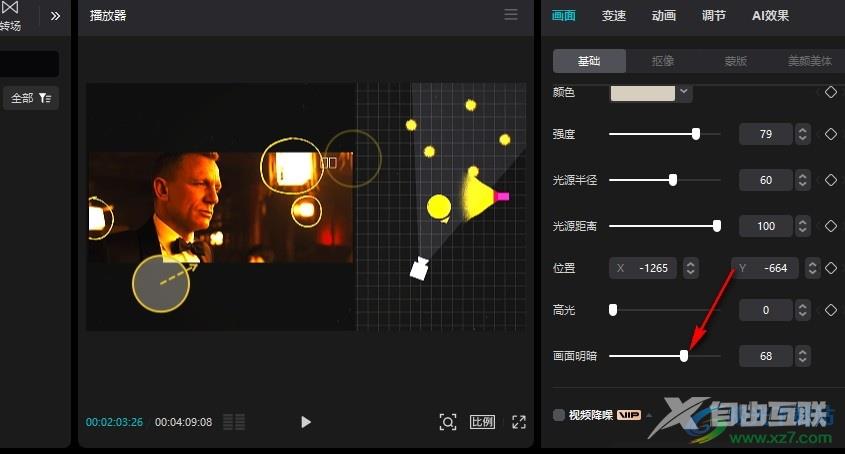Click the 强度 value field 79
The height and width of the screenshot is (454, 845).
pyautogui.click(x=766, y=134)
